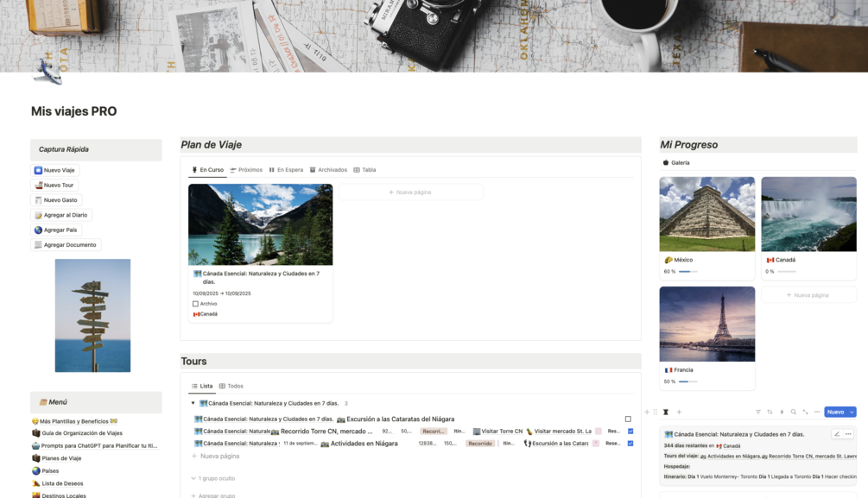Click the filter icon in bottom-right toolbar
The width and height of the screenshot is (868, 498).
[x=757, y=413]
